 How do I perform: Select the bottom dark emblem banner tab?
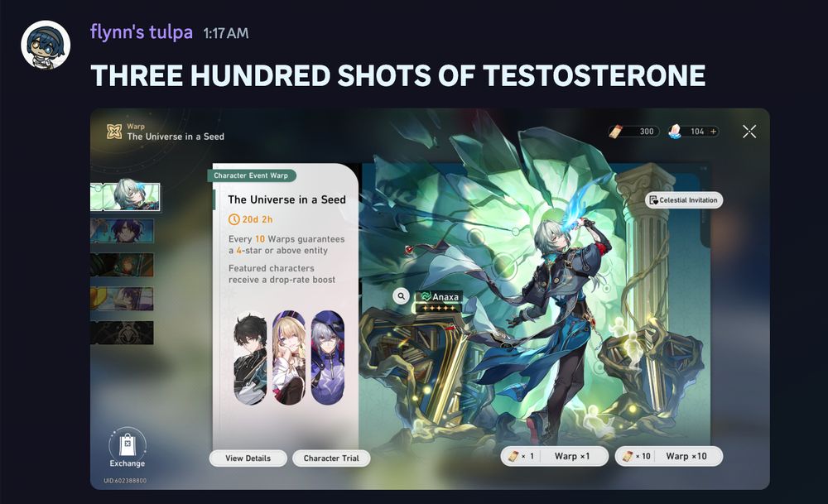(122, 333)
